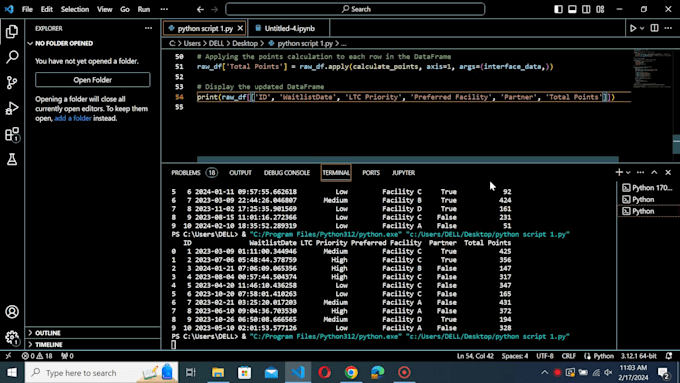Open terminal panel More Actions ellipsis

(640, 172)
